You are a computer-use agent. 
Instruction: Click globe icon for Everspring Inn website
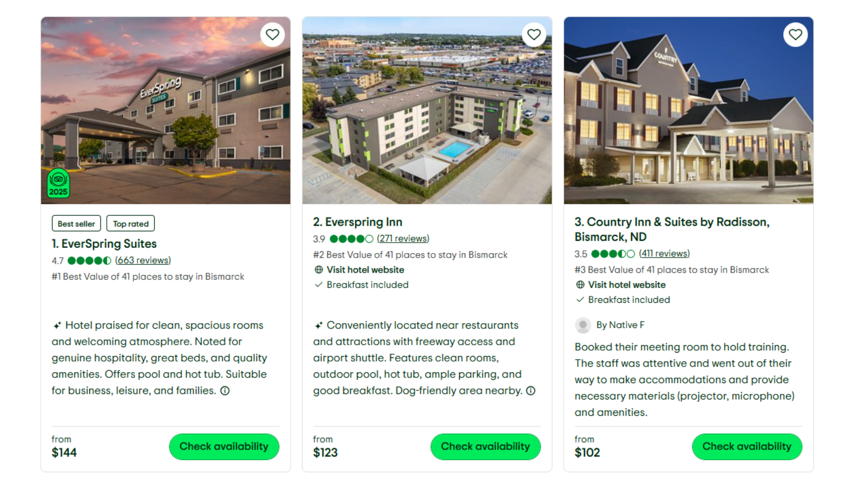319,270
